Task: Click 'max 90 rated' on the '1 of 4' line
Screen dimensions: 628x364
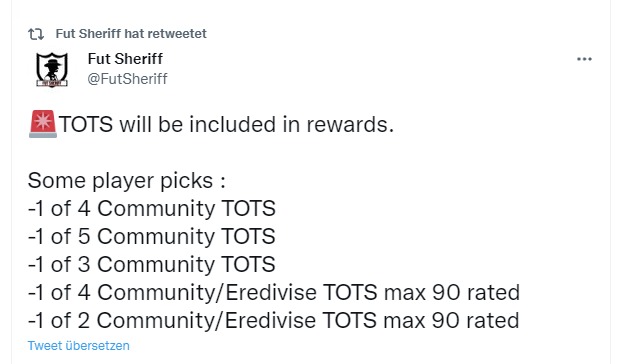Action: tap(452, 293)
